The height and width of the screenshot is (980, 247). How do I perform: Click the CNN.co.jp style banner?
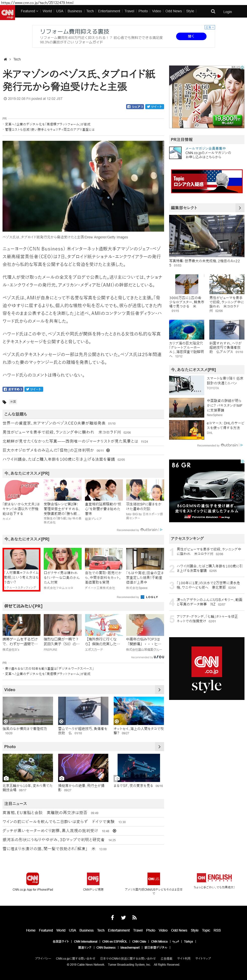tap(207, 668)
